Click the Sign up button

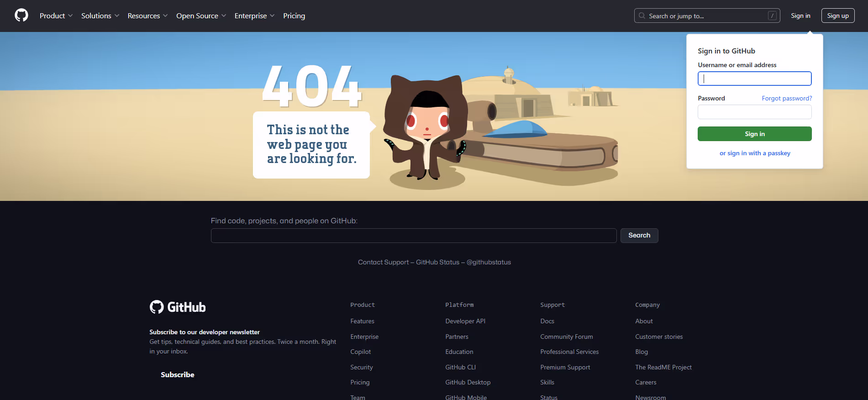tap(837, 16)
